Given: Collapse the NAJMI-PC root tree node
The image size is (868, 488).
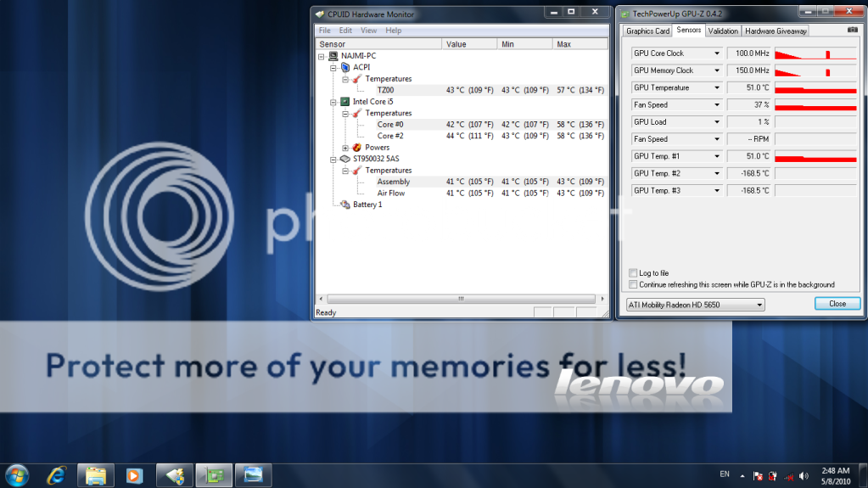Looking at the screenshot, I should coord(322,56).
